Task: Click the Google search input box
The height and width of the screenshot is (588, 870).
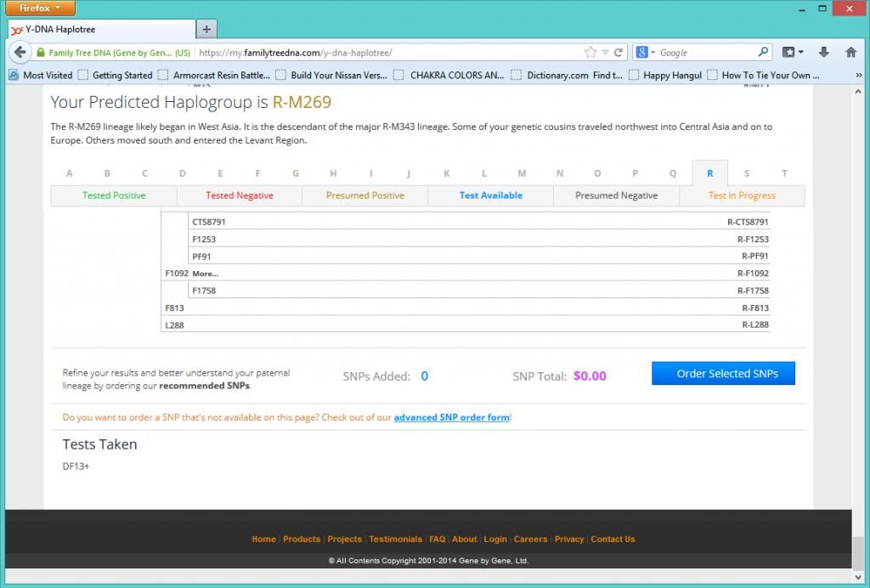Action: (x=708, y=53)
